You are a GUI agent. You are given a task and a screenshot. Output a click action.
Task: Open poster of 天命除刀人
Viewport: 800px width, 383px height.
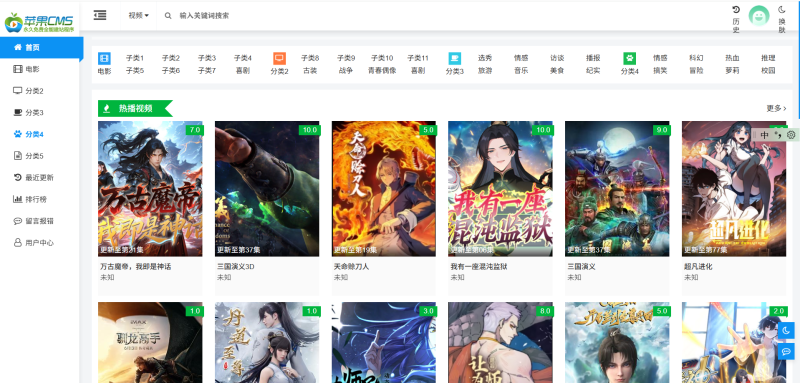[384, 189]
